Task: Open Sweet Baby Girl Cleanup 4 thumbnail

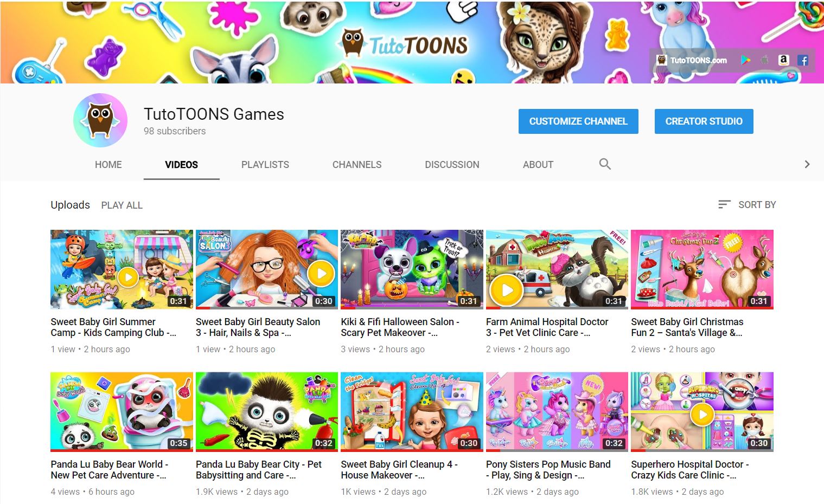Action: 412,412
